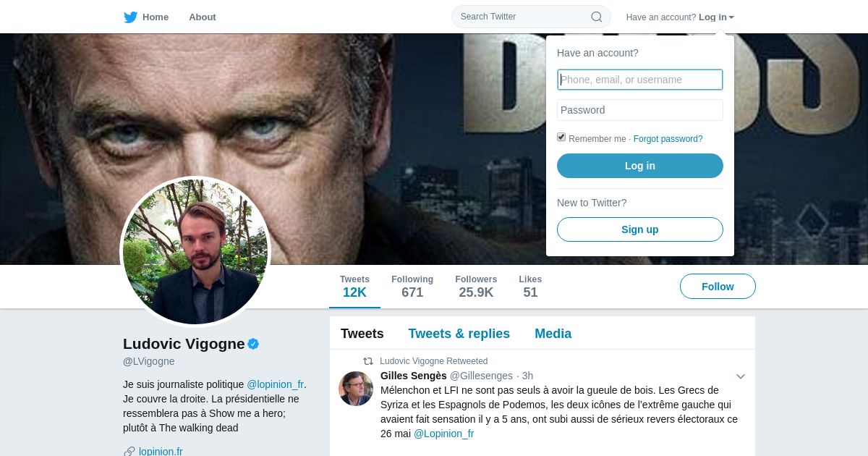Click the Sign up button
Screen dimensions: 868x456
coord(640,229)
